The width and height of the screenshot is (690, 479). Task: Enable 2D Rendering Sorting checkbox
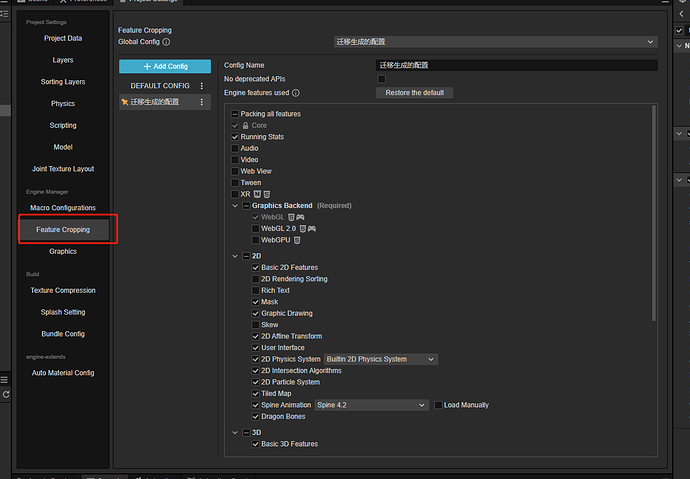255,279
